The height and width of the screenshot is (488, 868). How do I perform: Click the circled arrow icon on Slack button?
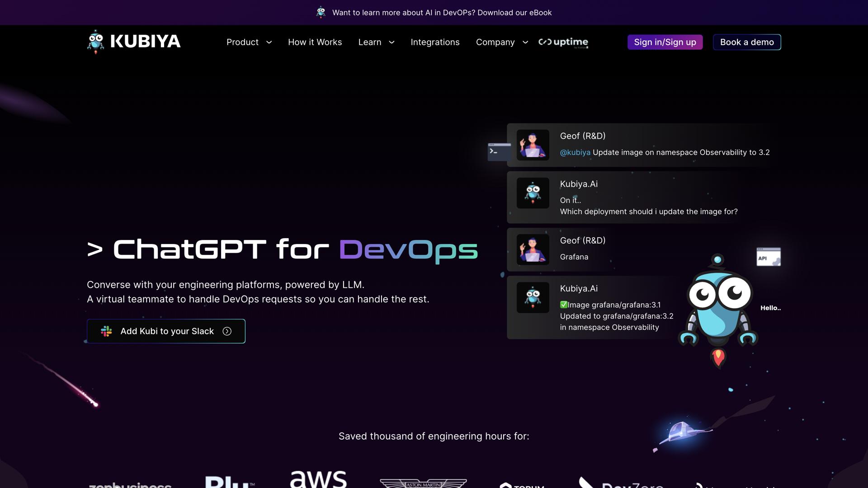click(227, 331)
